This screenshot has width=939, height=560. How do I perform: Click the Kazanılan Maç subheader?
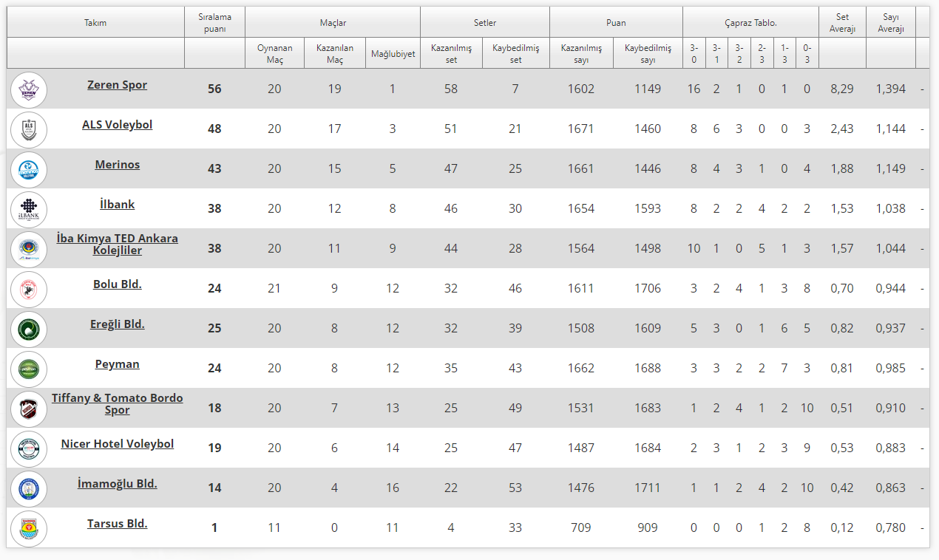(335, 54)
